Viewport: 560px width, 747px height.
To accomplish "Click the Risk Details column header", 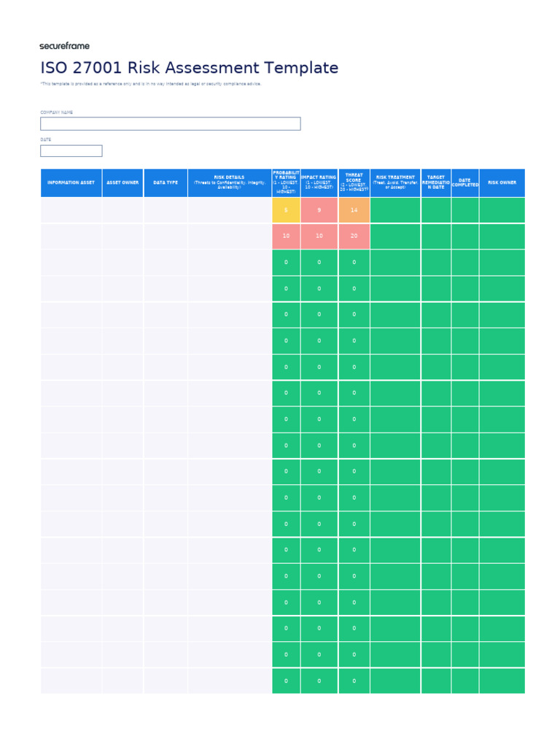I will [229, 183].
